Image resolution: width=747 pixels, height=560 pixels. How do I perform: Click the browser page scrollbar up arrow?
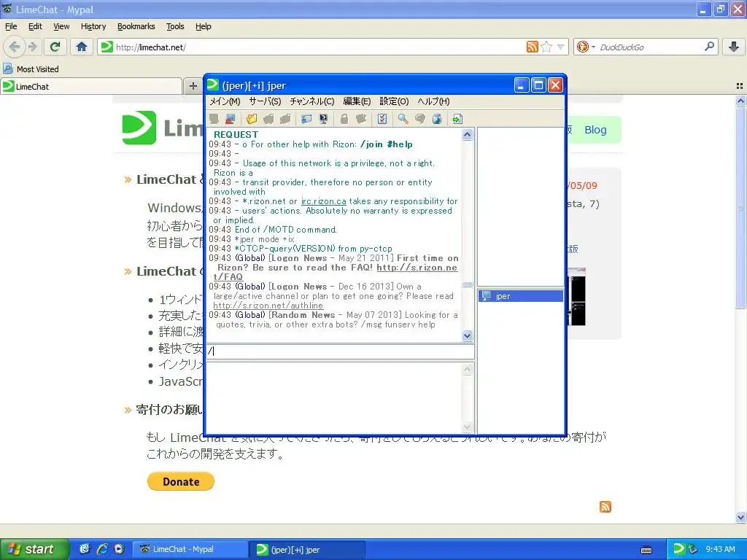tap(740, 101)
